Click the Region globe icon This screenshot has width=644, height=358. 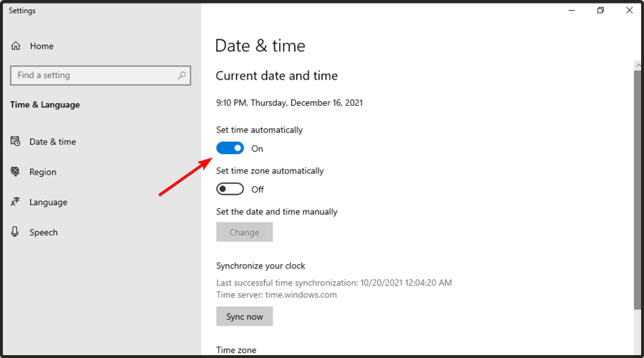(x=15, y=171)
